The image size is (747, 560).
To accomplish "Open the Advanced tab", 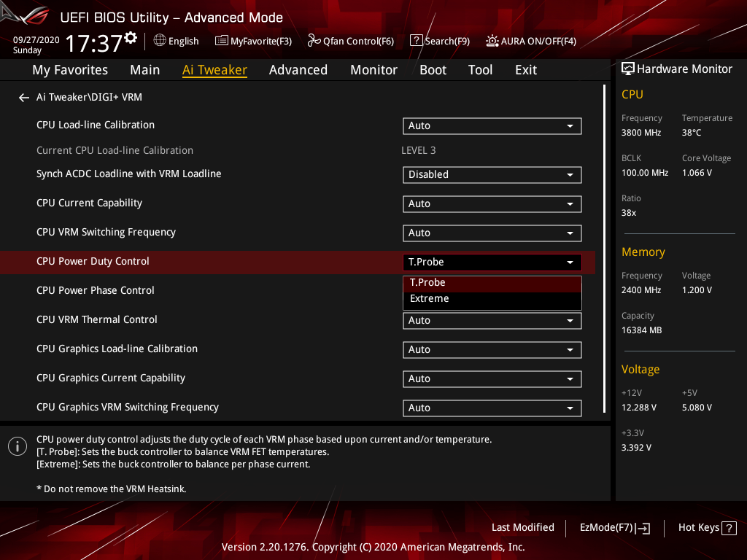I will click(298, 70).
